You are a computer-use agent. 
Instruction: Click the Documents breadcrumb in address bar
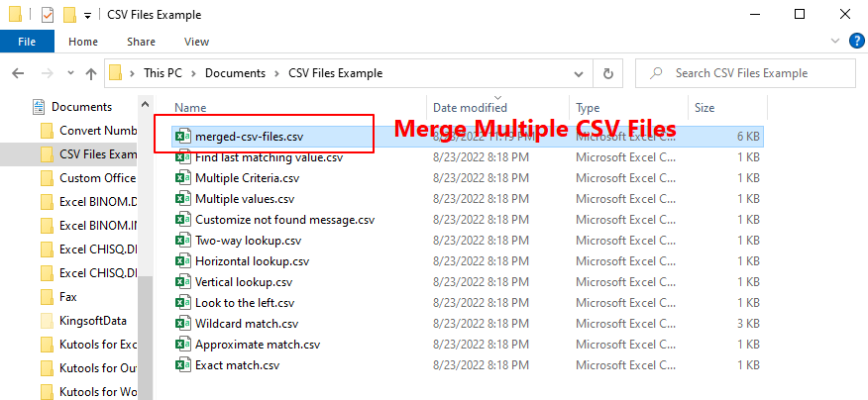pos(236,73)
